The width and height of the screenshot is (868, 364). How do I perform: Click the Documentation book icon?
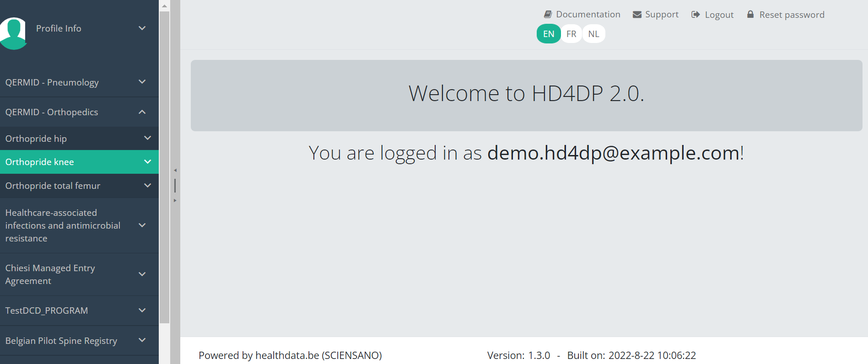(x=548, y=15)
